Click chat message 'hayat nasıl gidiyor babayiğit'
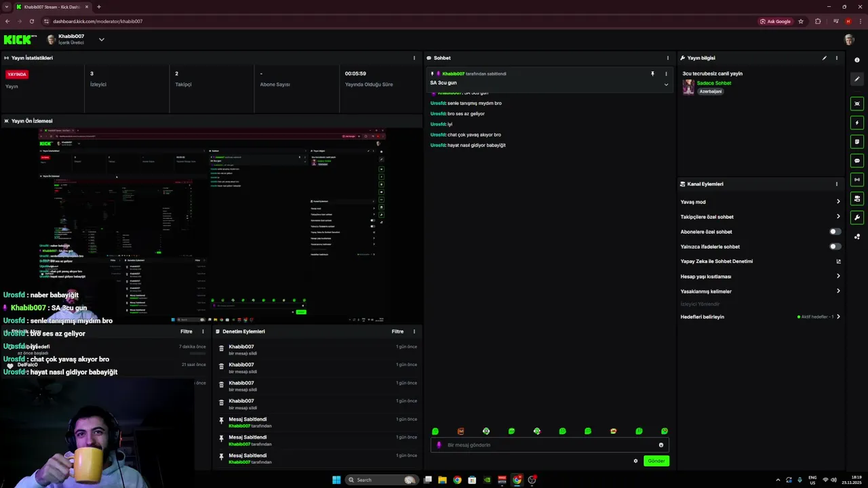This screenshot has height=488, width=868. 476,145
